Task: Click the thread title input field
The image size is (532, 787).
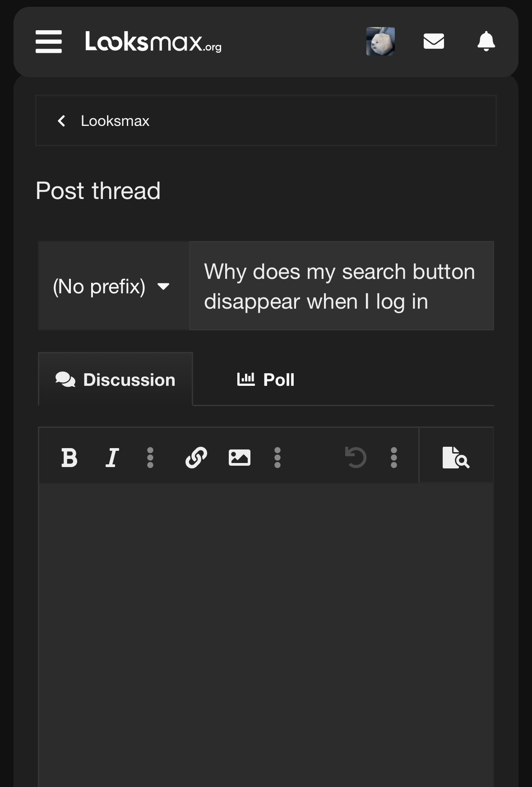Action: [x=341, y=286]
